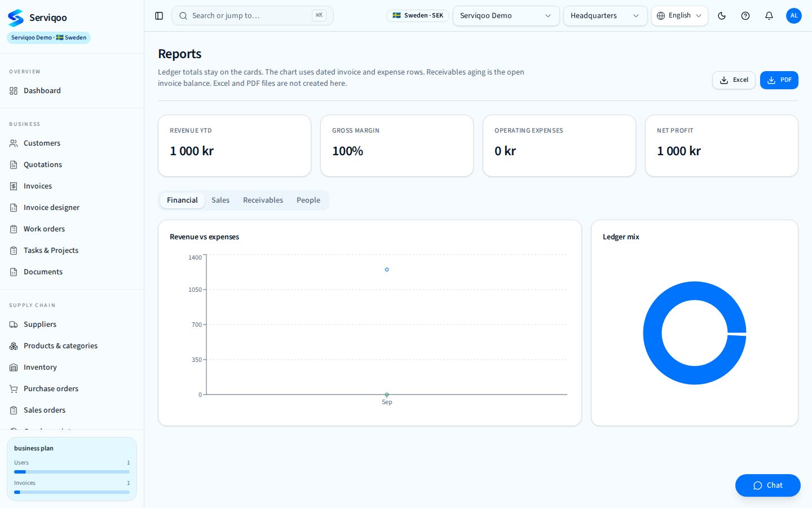Switch to the Financial tab
This screenshot has height=508, width=812.
pyautogui.click(x=182, y=200)
